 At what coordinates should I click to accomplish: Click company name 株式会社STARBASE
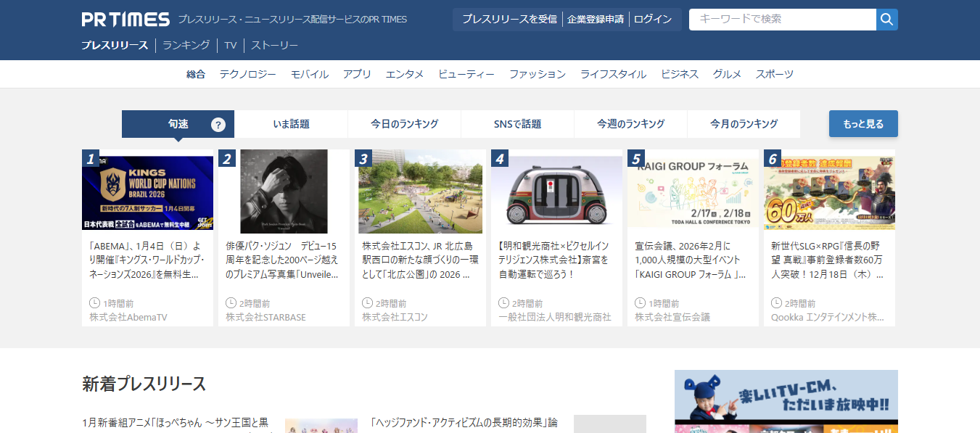click(265, 317)
